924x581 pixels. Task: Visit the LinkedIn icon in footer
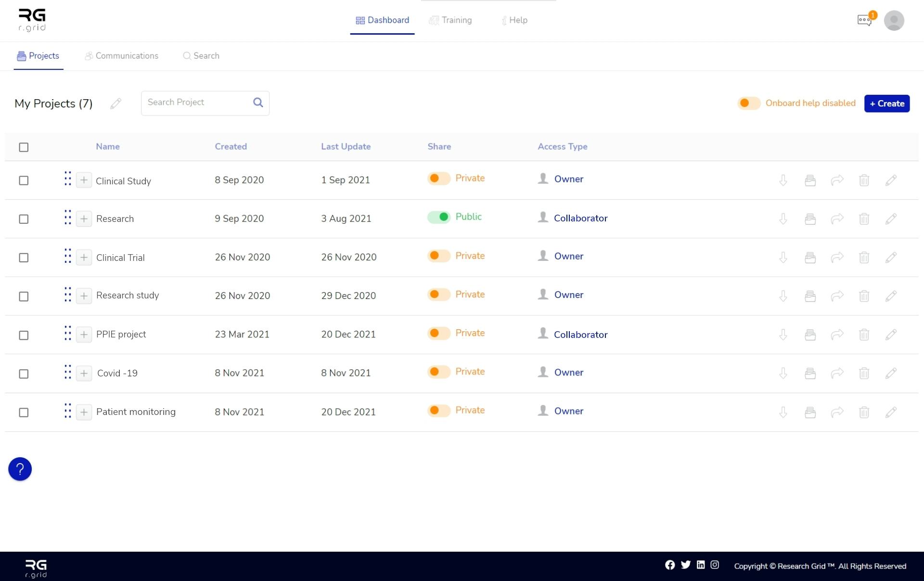(x=700, y=565)
